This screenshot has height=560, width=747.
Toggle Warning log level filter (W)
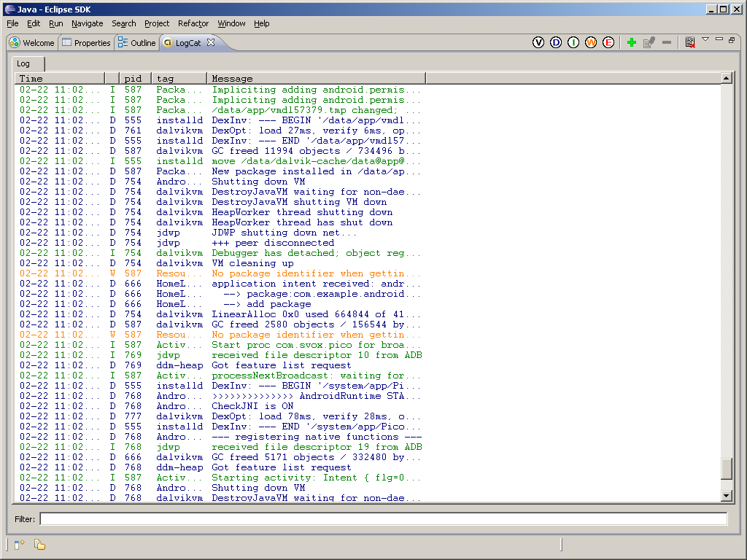(x=591, y=42)
